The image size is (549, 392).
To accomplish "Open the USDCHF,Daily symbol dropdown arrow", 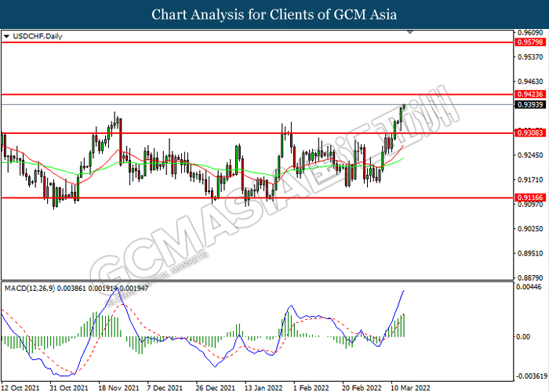I will [6, 36].
